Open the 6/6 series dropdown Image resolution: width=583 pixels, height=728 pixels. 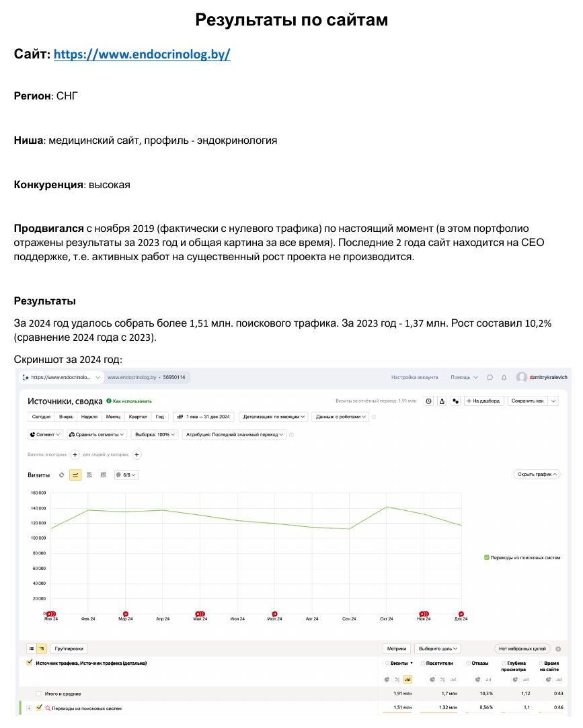tap(126, 475)
